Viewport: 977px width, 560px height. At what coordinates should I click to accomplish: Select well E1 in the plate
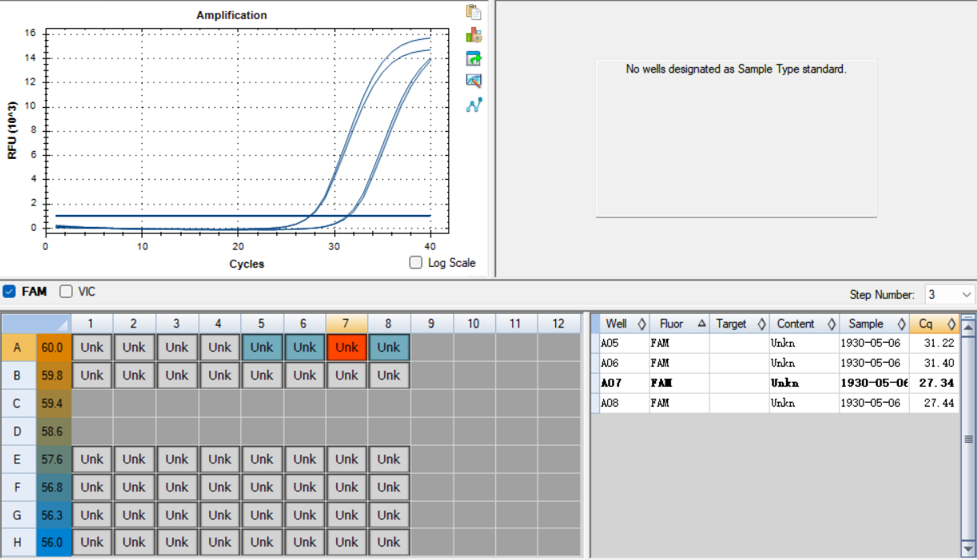[x=92, y=459]
